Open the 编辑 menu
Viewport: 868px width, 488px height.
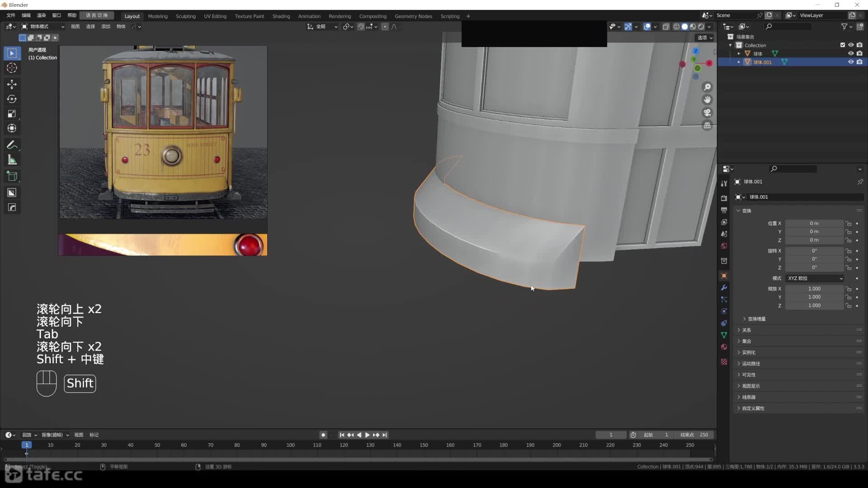point(26,15)
